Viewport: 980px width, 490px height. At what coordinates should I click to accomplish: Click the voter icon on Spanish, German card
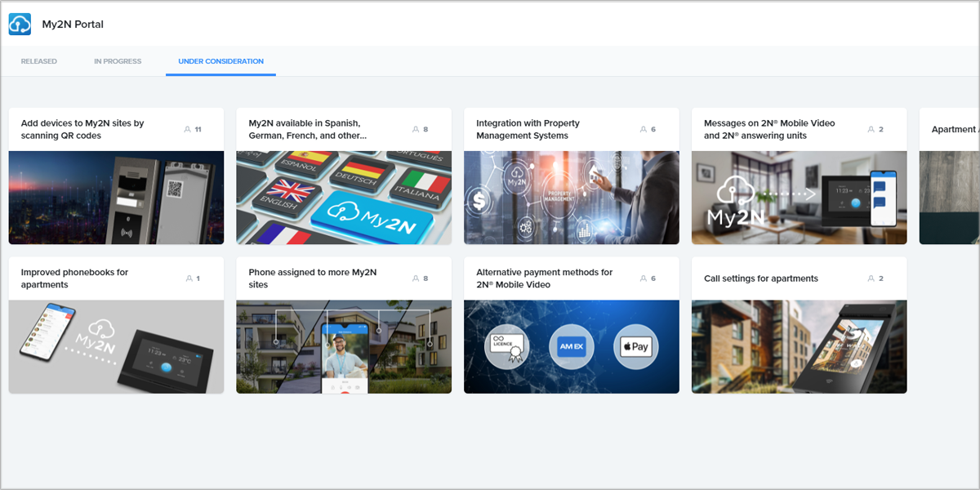415,130
